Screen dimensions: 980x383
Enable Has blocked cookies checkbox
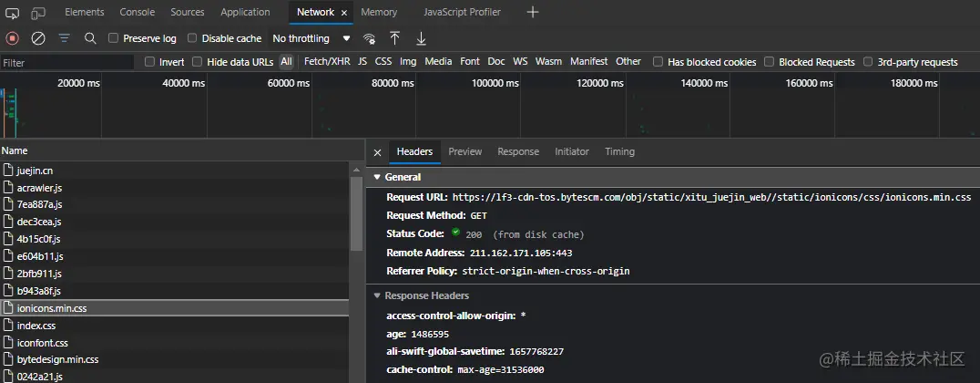click(658, 61)
